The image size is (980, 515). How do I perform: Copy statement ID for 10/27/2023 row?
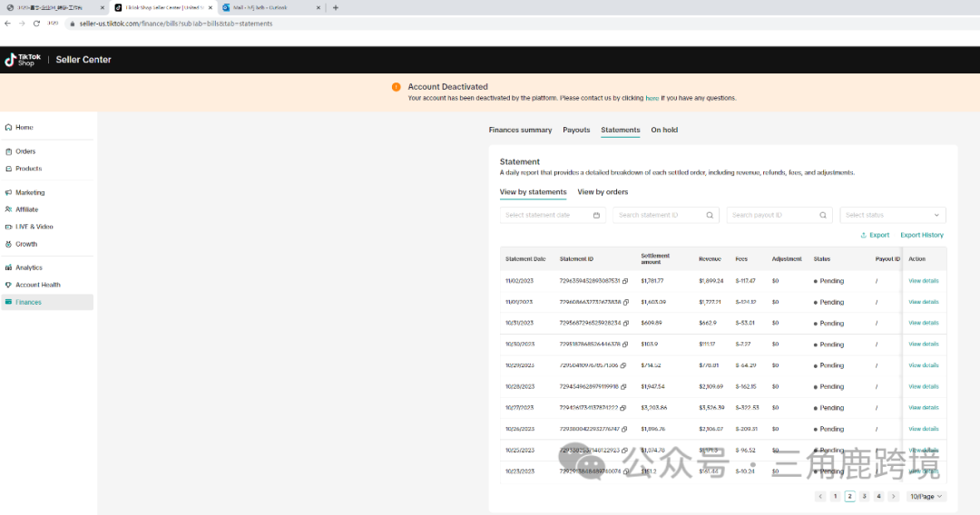(x=622, y=408)
